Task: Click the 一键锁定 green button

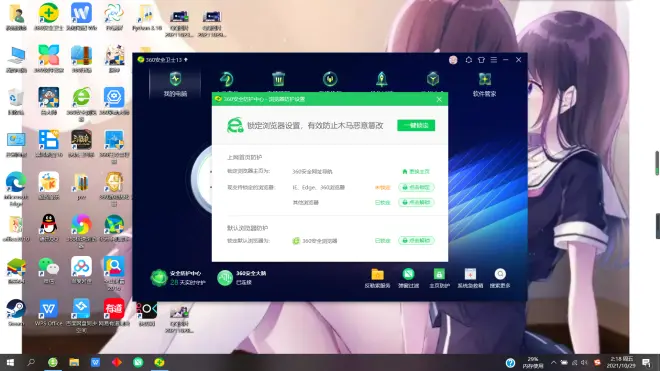Action: click(x=416, y=125)
